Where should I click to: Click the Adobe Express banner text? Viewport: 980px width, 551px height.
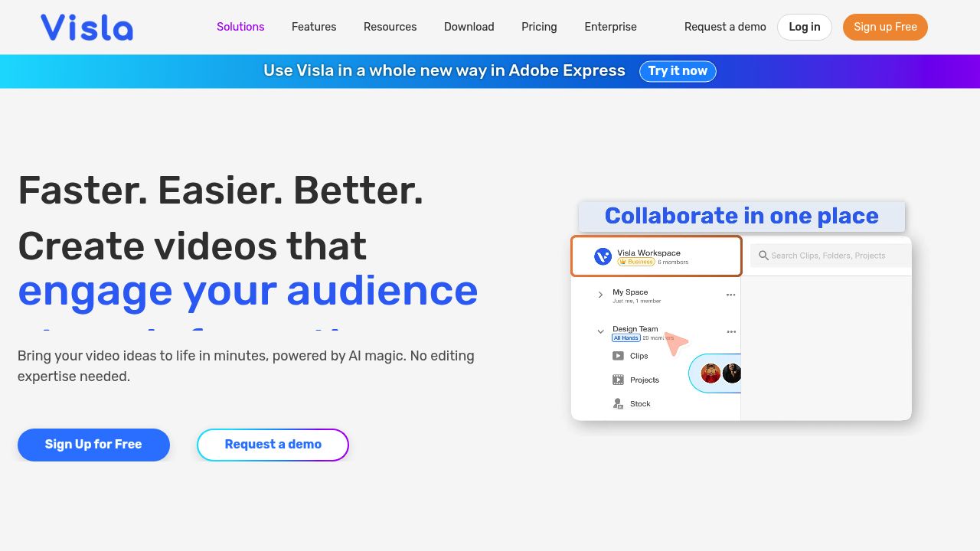(x=445, y=70)
